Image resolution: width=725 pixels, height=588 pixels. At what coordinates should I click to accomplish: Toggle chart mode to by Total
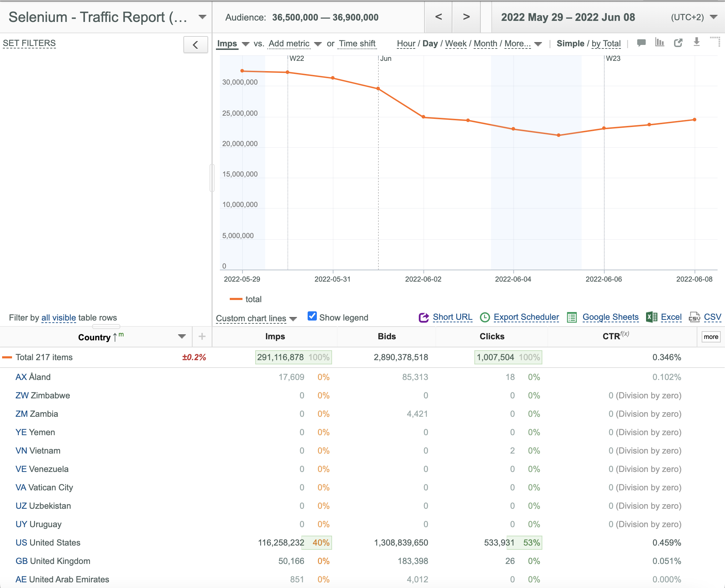606,44
